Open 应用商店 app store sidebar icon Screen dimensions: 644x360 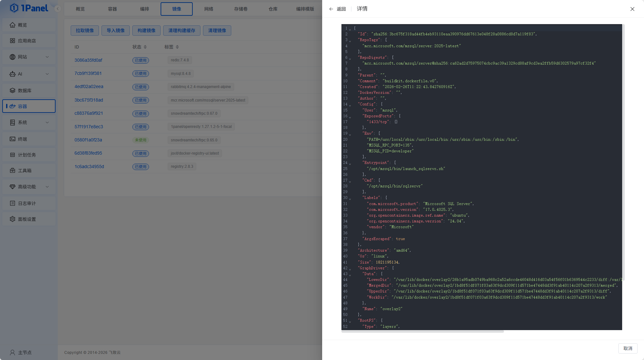13,40
